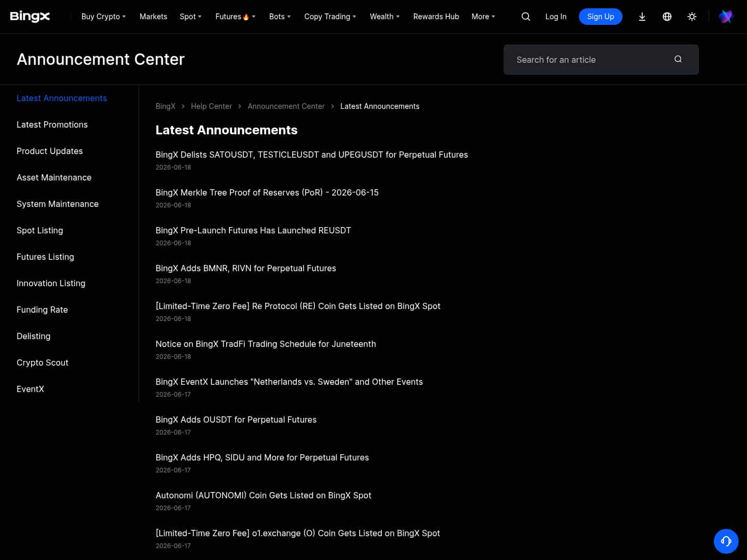Screen dimensions: 747x560
Task: Click the magnifier in article search box
Action: click(x=678, y=59)
